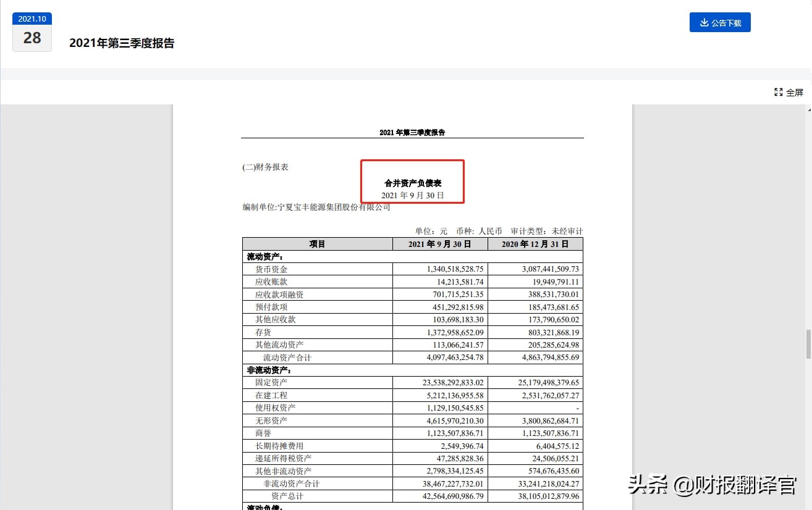Click the 2021.10 28 date badge
Image resolution: width=812 pixels, height=510 pixels.
pyautogui.click(x=32, y=32)
